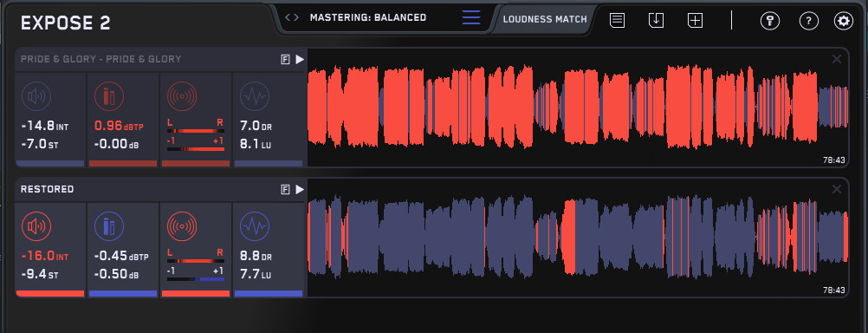Click the Pride & Glory track title
The image size is (868, 333).
(100, 59)
